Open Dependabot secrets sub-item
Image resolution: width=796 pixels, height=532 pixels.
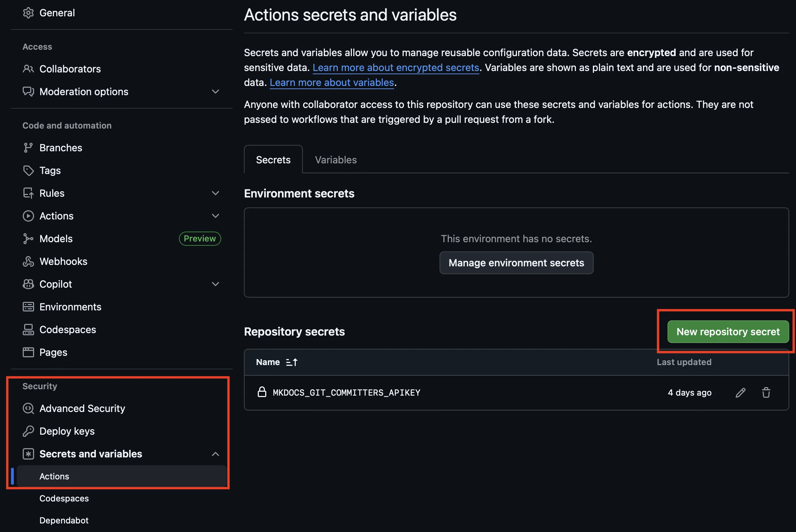point(64,520)
